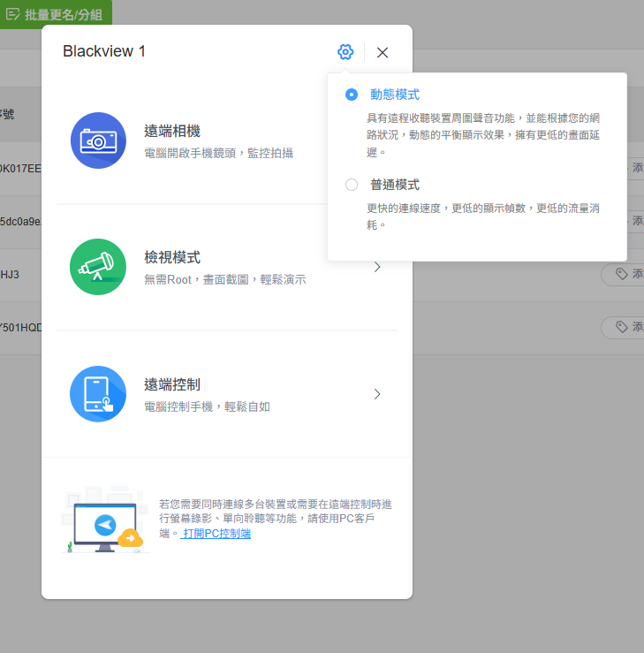Select 普通模式 radio button
Image resolution: width=644 pixels, height=653 pixels.
[352, 185]
